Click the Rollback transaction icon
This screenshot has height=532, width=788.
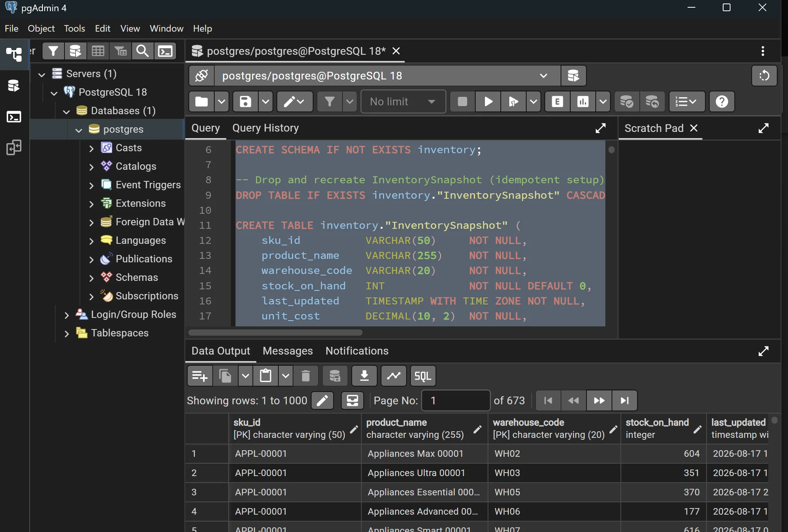click(x=652, y=102)
